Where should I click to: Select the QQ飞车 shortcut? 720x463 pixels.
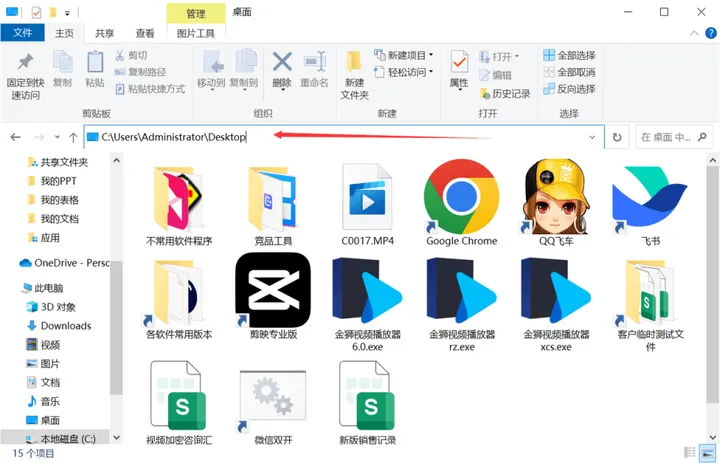[556, 203]
